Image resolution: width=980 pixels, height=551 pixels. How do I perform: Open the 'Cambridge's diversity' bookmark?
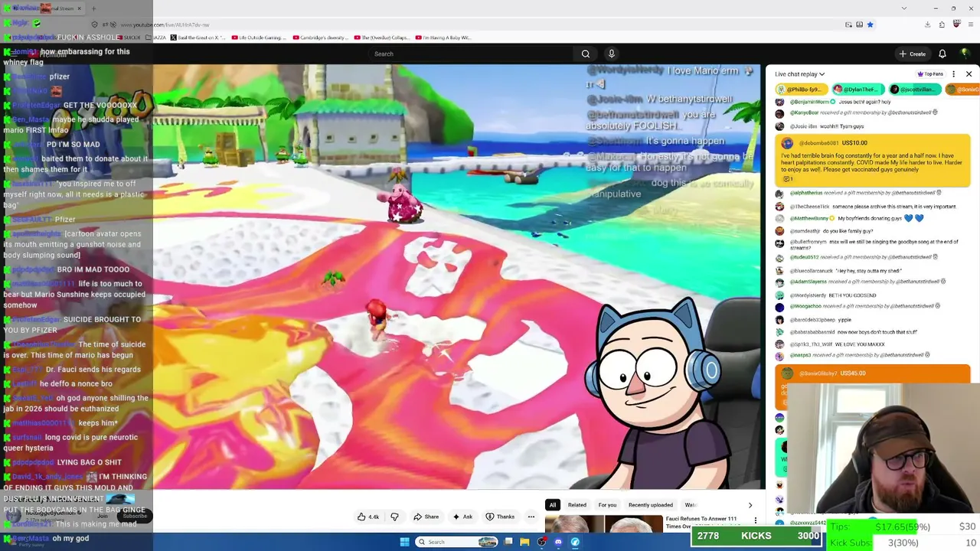tap(320, 37)
